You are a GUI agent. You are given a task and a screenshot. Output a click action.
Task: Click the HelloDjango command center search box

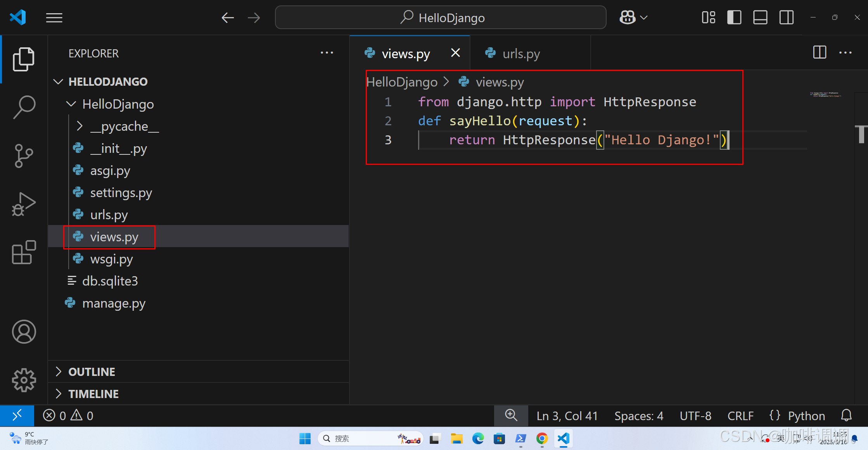[x=441, y=17]
